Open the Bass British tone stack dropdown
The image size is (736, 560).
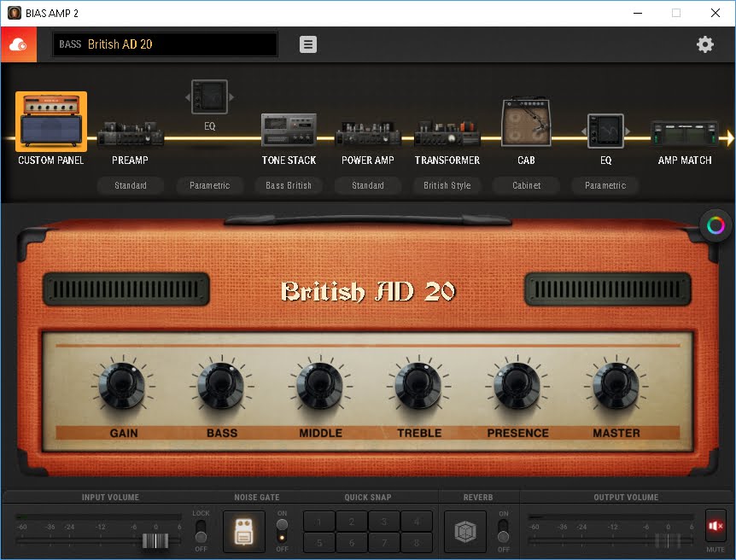(289, 185)
